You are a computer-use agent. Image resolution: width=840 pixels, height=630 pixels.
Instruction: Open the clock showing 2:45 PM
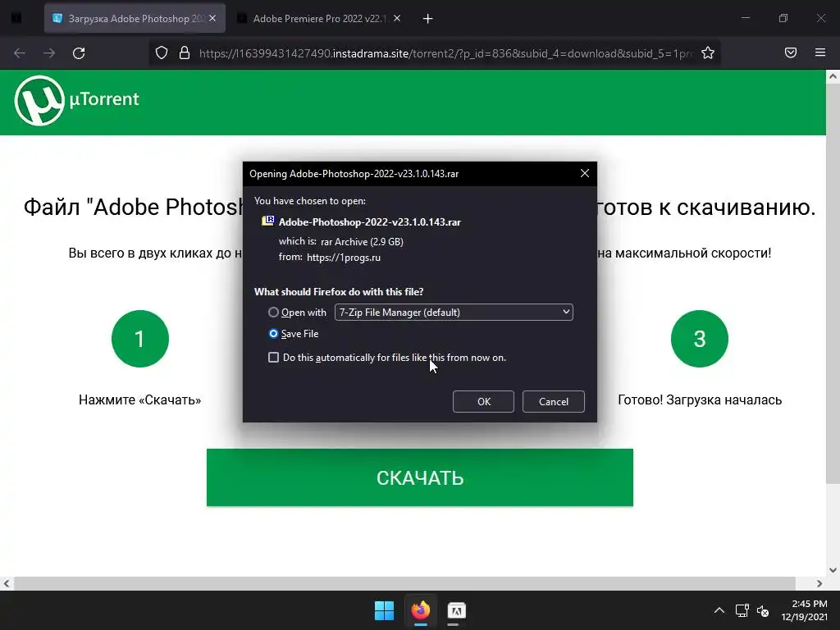[805, 610]
